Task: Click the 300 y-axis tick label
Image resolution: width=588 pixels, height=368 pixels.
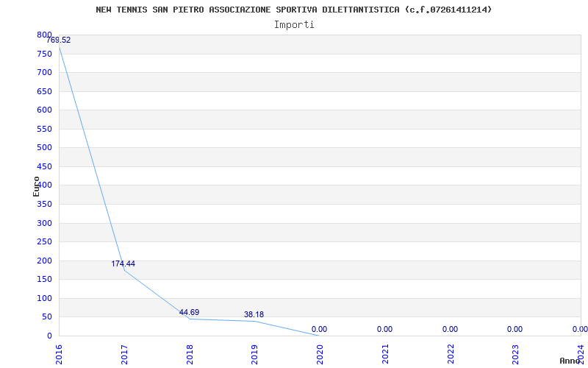Action: pos(44,224)
